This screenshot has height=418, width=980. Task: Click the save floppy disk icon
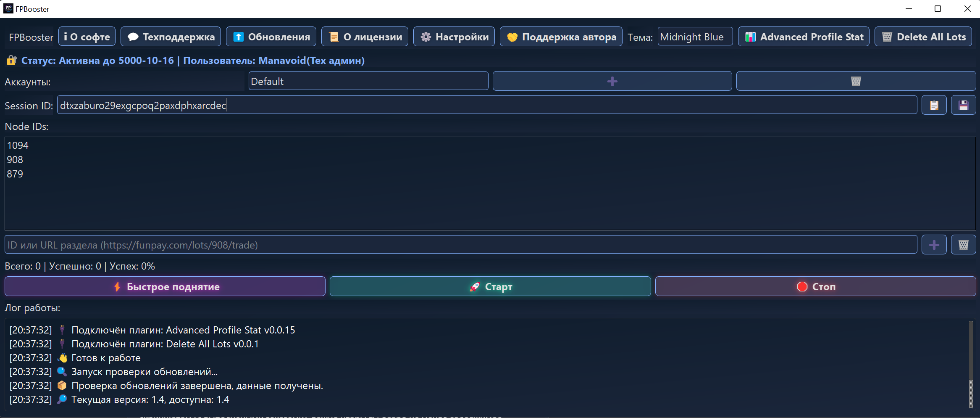coord(963,105)
